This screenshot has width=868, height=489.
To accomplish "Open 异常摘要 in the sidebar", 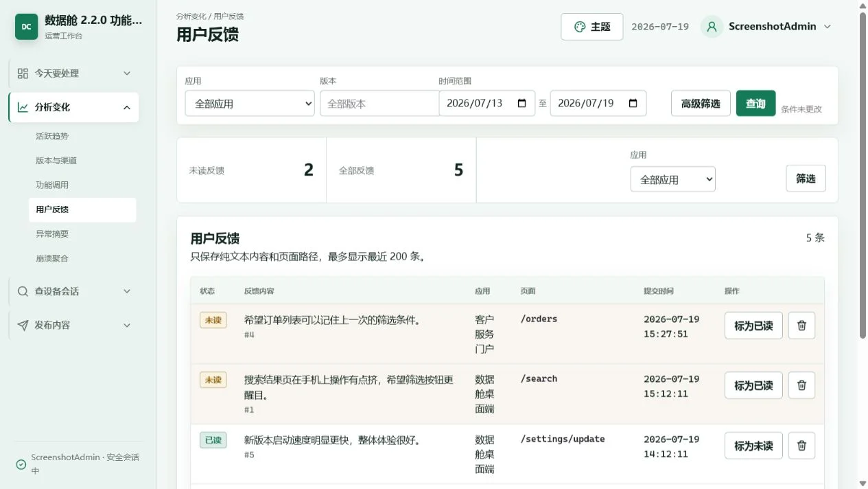I will tap(82, 234).
